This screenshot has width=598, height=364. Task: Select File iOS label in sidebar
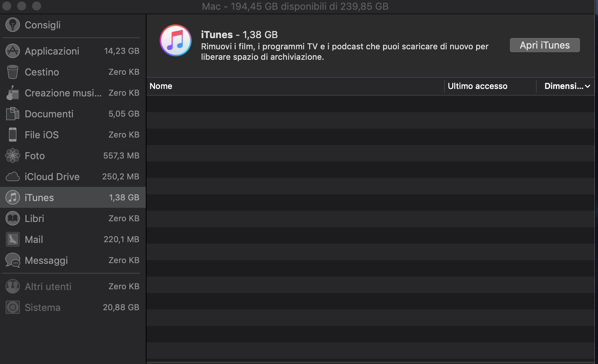[41, 135]
